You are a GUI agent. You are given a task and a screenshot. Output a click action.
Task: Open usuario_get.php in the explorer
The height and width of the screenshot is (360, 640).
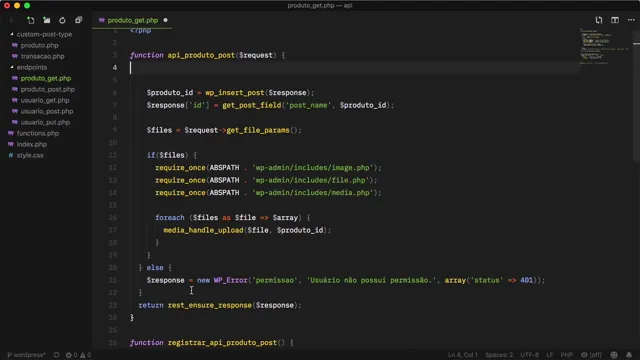pos(45,100)
